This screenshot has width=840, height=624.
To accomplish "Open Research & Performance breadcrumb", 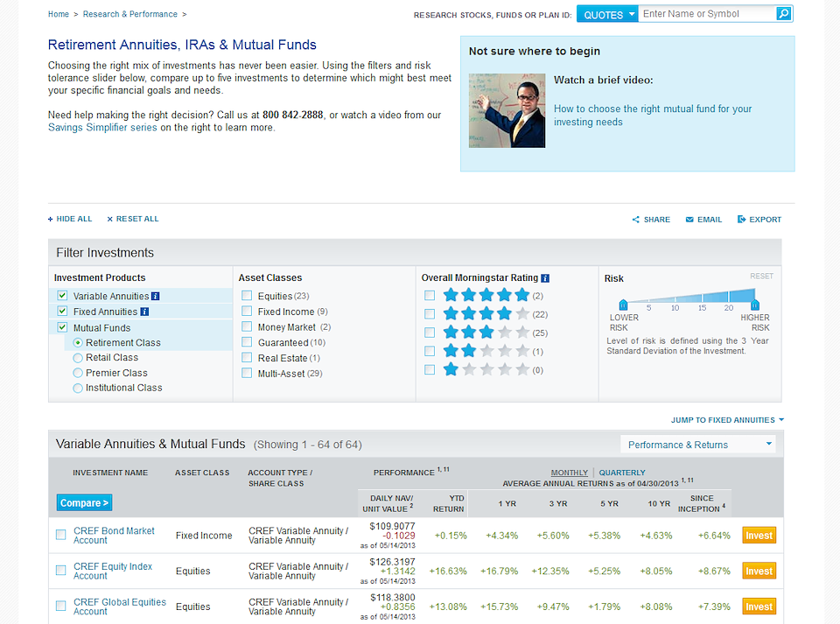I will tap(130, 14).
